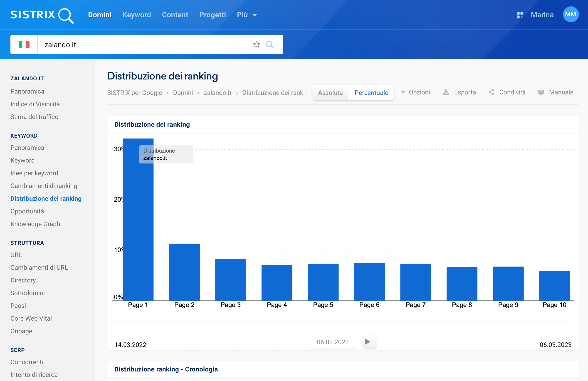The image size is (588, 381).
Task: Expand the Più menu
Action: pos(247,15)
